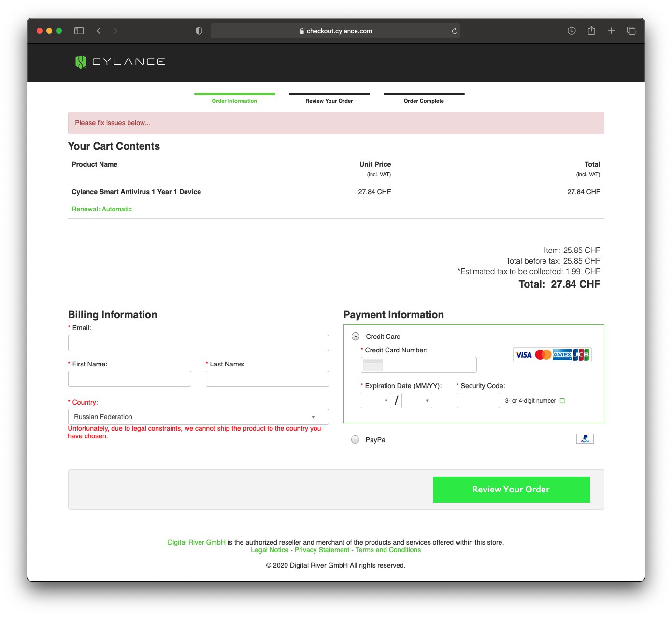This screenshot has width=672, height=617.
Task: Click the green Review Your Order button
Action: pos(511,490)
